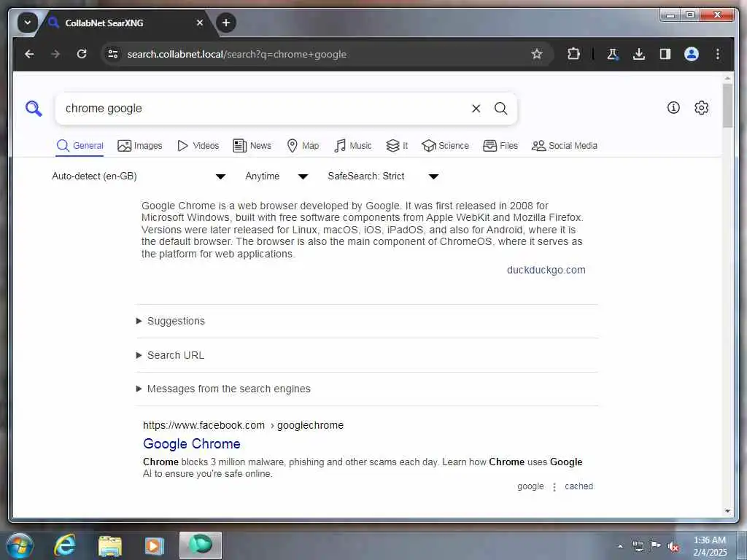Open the Extensions puzzle icon
Image resolution: width=747 pixels, height=560 pixels.
[x=573, y=54]
